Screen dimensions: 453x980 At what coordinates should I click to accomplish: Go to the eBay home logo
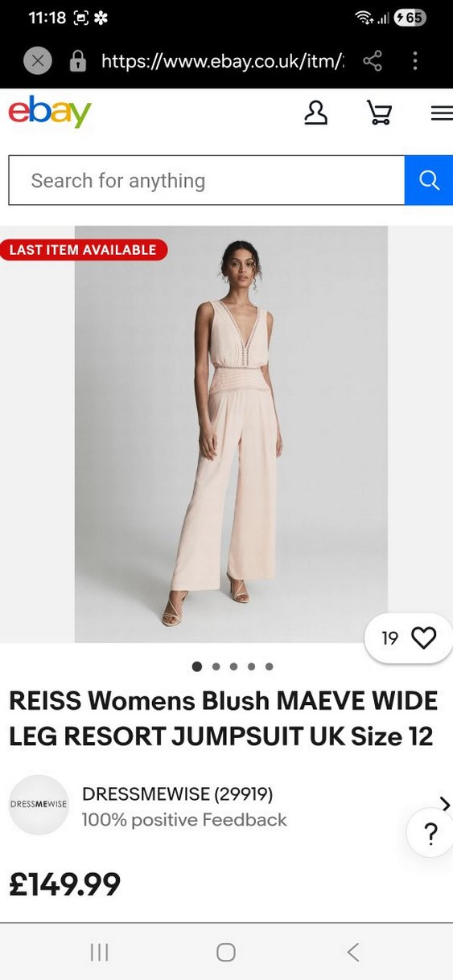(x=50, y=113)
